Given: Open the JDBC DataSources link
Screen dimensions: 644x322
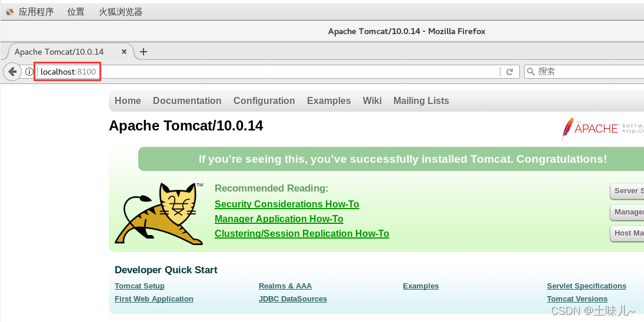Looking at the screenshot, I should coord(293,299).
